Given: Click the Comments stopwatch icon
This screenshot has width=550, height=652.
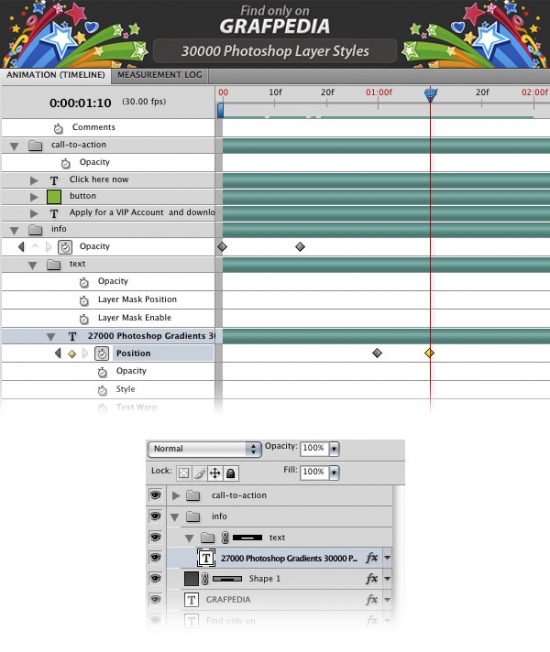Looking at the screenshot, I should pos(58,128).
